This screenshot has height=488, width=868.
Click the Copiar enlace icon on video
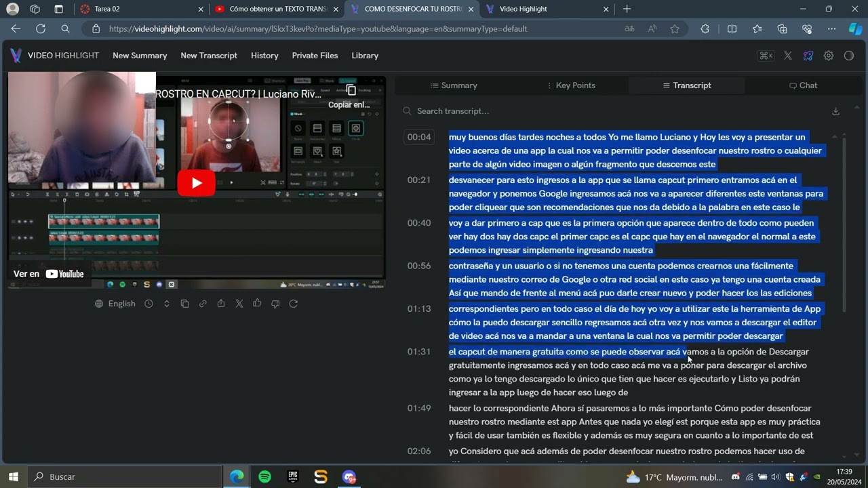pos(351,91)
